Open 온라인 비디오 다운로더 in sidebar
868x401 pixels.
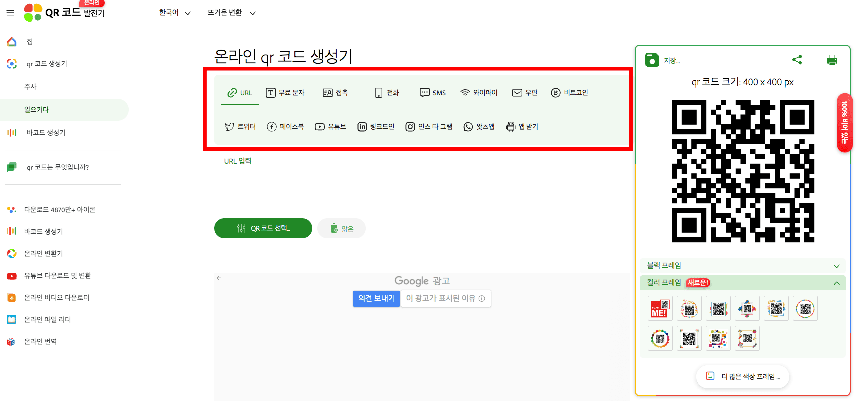tap(57, 298)
